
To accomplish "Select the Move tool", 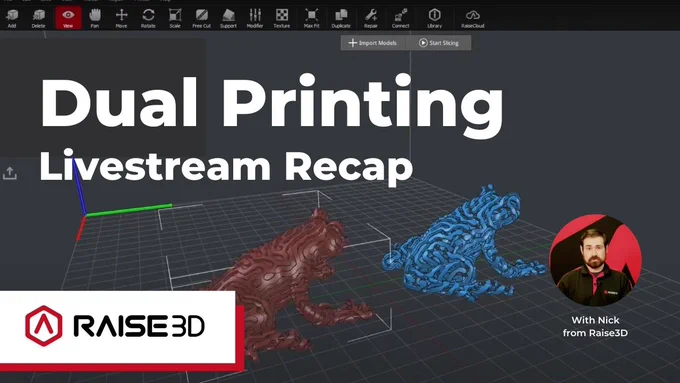I will [x=121, y=18].
